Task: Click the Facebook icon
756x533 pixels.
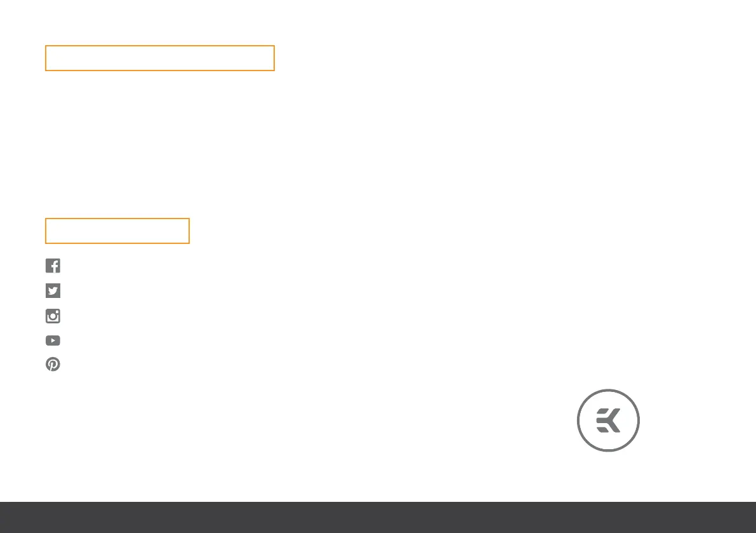Action: point(53,266)
